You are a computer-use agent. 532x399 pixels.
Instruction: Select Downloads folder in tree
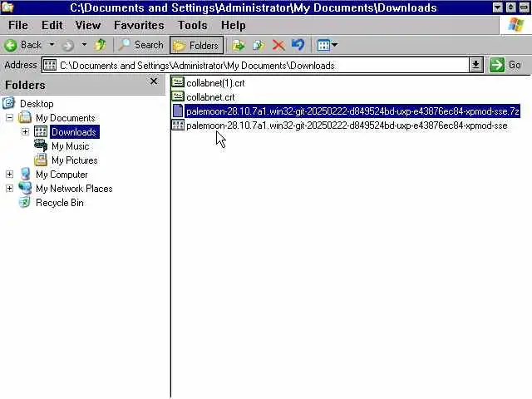click(x=74, y=132)
